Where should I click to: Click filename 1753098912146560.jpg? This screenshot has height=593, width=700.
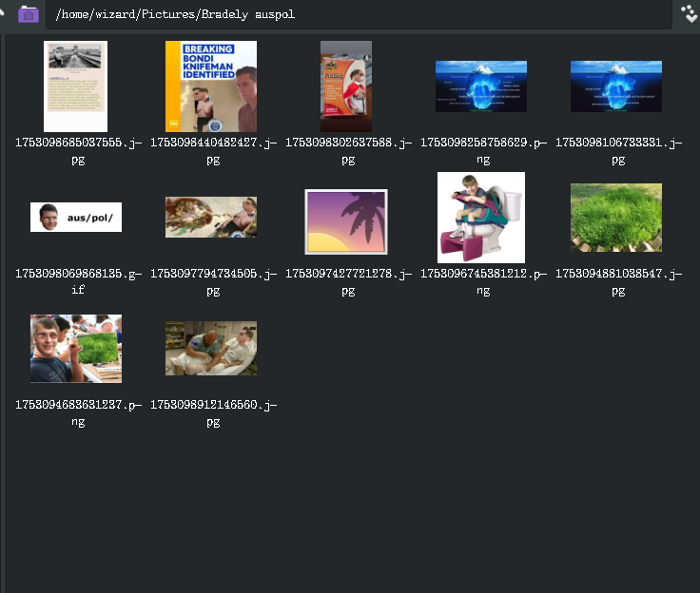coord(213,412)
